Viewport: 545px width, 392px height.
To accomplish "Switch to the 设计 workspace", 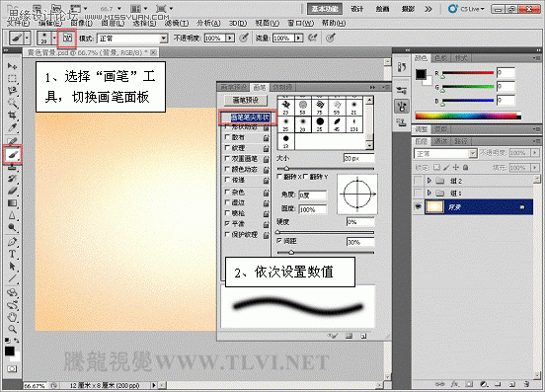I will (x=357, y=9).
